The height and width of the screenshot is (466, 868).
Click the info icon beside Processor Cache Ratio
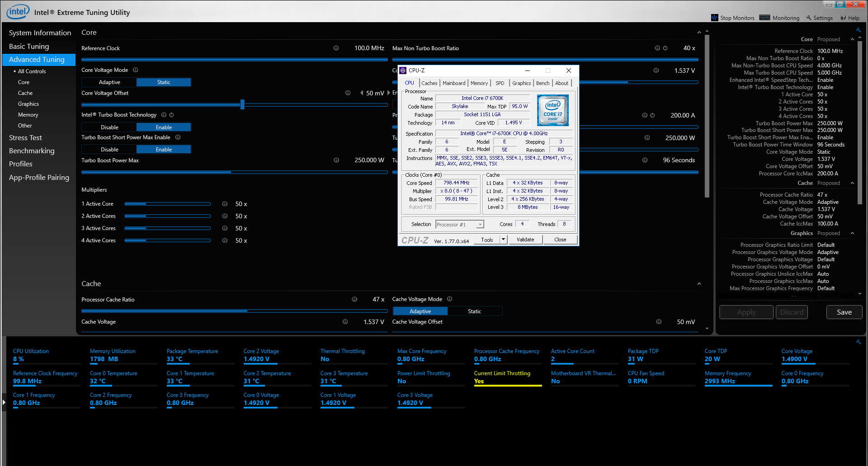coord(354,299)
